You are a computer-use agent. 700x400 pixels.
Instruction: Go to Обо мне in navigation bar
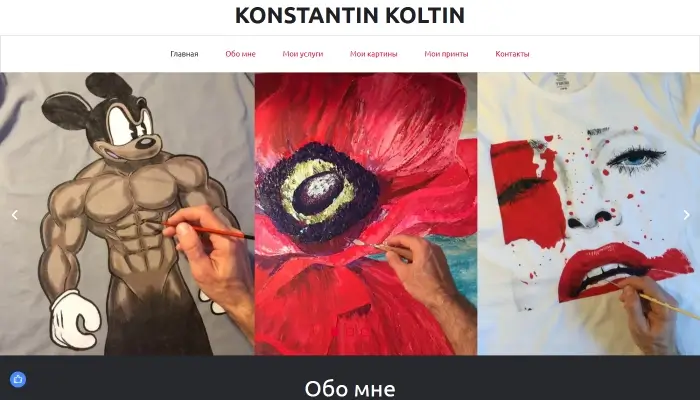point(240,54)
